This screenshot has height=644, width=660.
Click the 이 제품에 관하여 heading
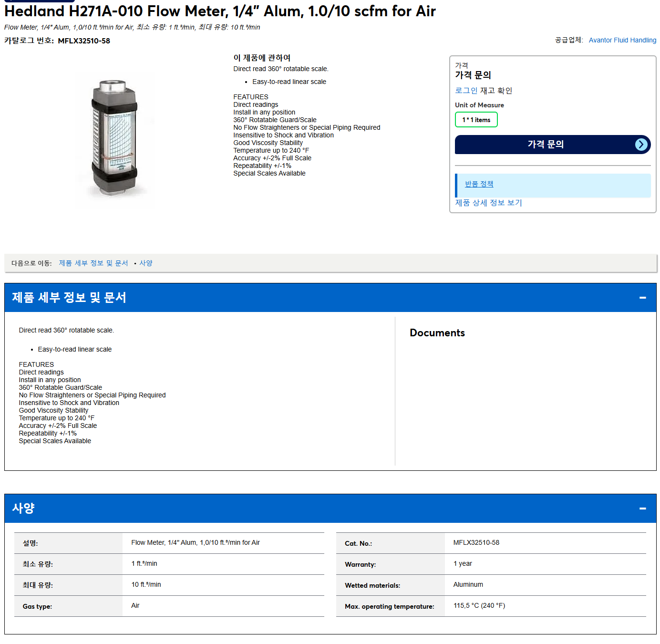click(x=262, y=58)
